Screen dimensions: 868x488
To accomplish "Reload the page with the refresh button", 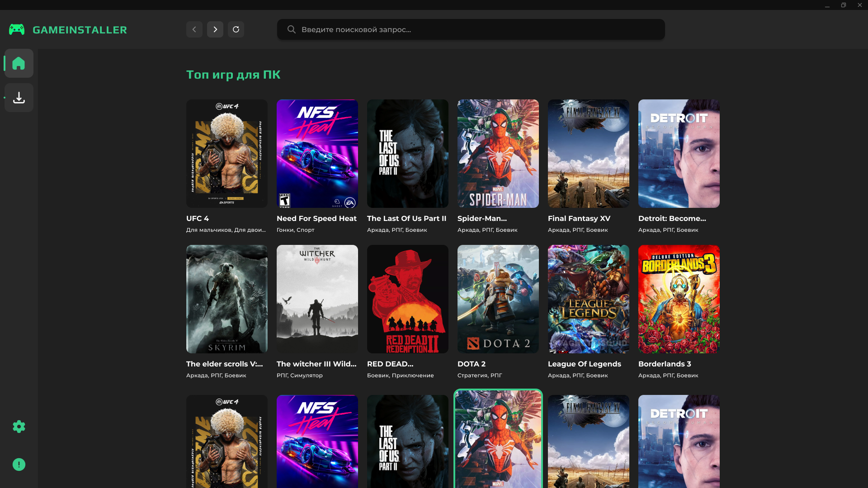I will point(236,29).
